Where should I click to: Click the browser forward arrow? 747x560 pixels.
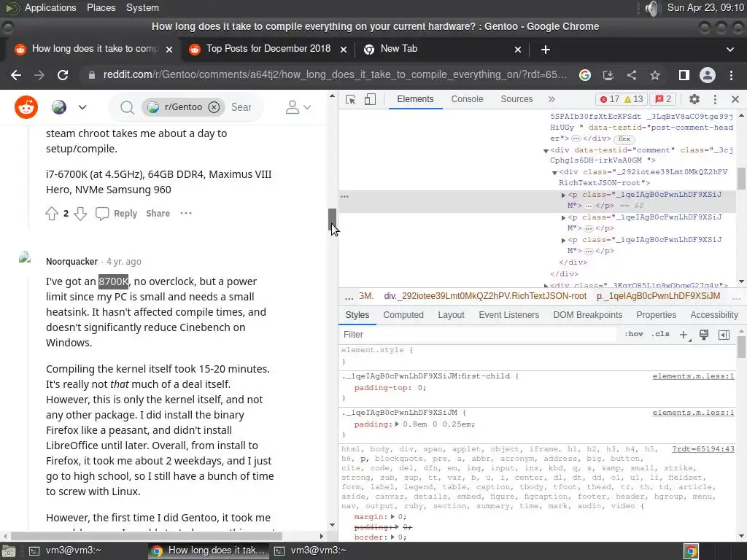[39, 75]
